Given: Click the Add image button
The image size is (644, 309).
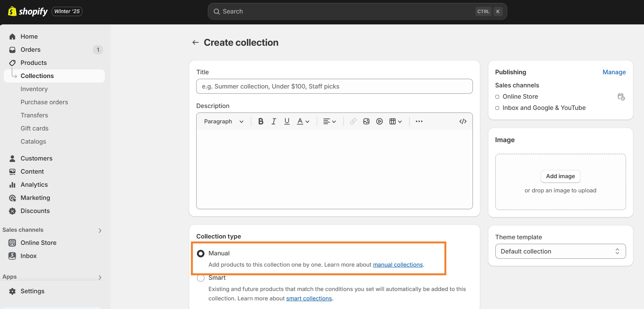Looking at the screenshot, I should [x=560, y=176].
